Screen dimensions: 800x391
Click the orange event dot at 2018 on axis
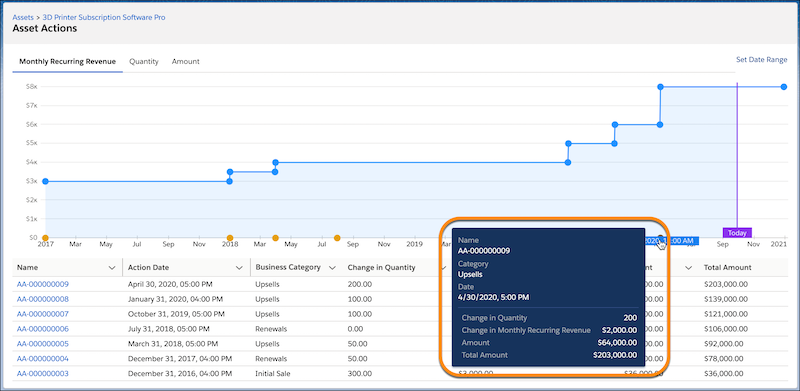tap(230, 238)
